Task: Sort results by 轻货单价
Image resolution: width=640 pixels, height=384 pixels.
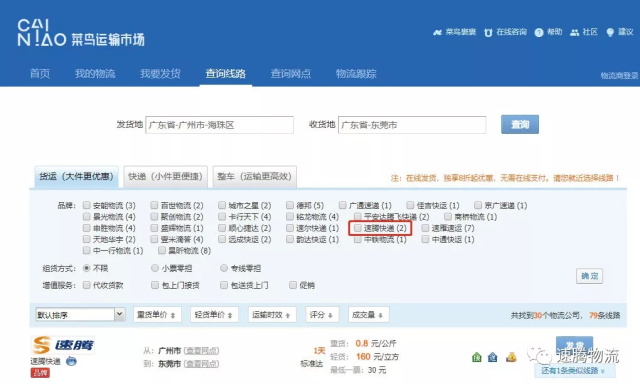Action: tap(214, 315)
